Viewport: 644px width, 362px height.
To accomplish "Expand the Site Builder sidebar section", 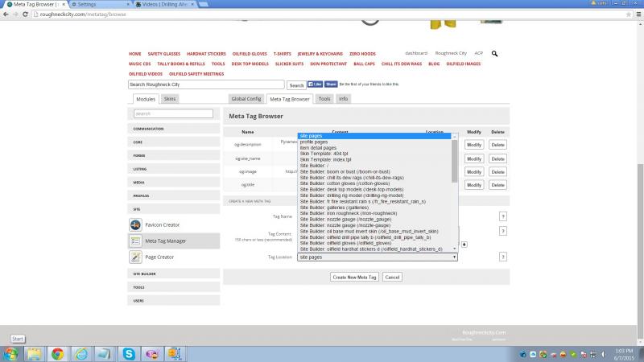I will click(x=145, y=274).
